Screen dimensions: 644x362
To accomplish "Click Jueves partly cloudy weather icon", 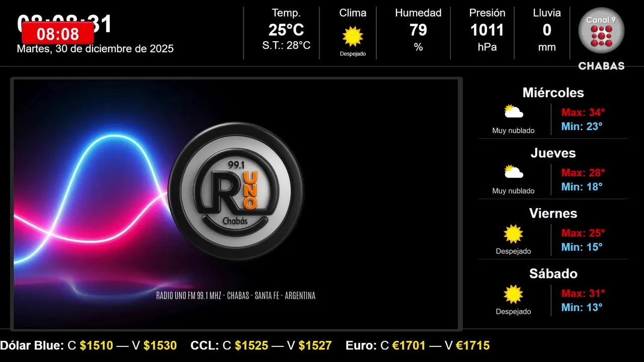I will (514, 172).
